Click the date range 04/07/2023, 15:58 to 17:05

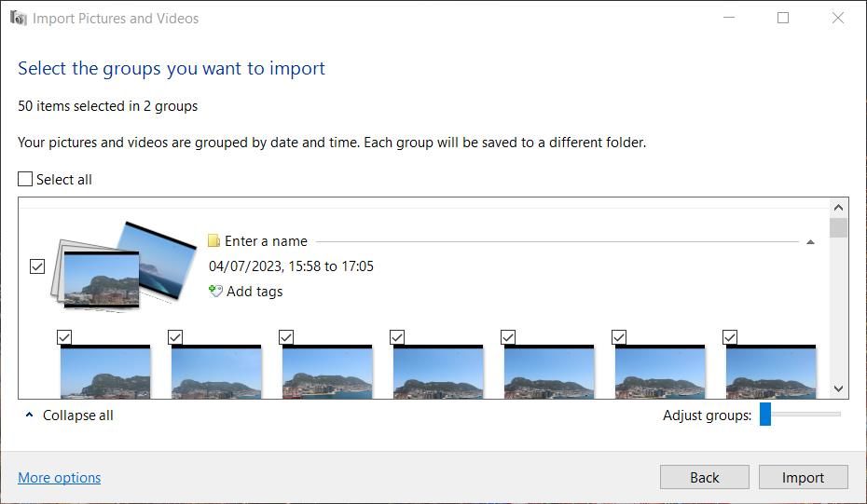click(291, 266)
